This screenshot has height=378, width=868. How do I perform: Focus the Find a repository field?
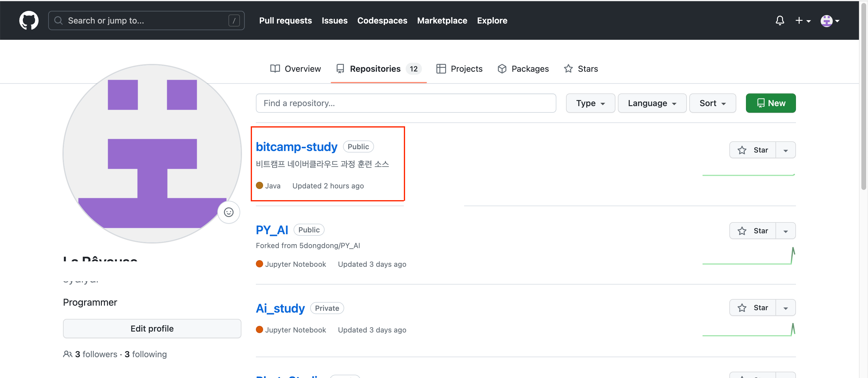tap(405, 103)
